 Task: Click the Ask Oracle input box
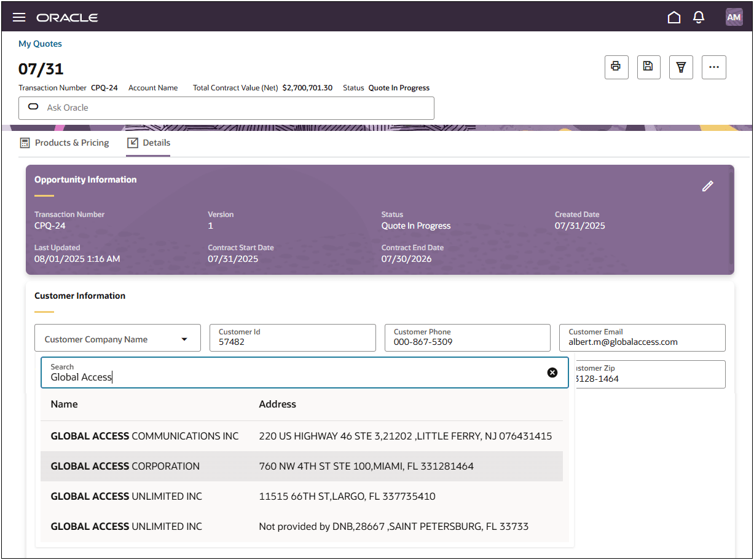coord(226,108)
